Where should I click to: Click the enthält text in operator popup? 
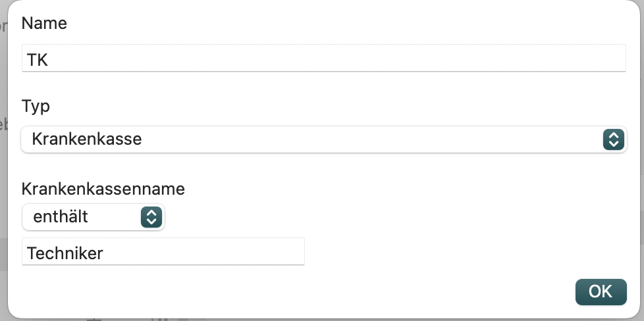pyautogui.click(x=61, y=216)
